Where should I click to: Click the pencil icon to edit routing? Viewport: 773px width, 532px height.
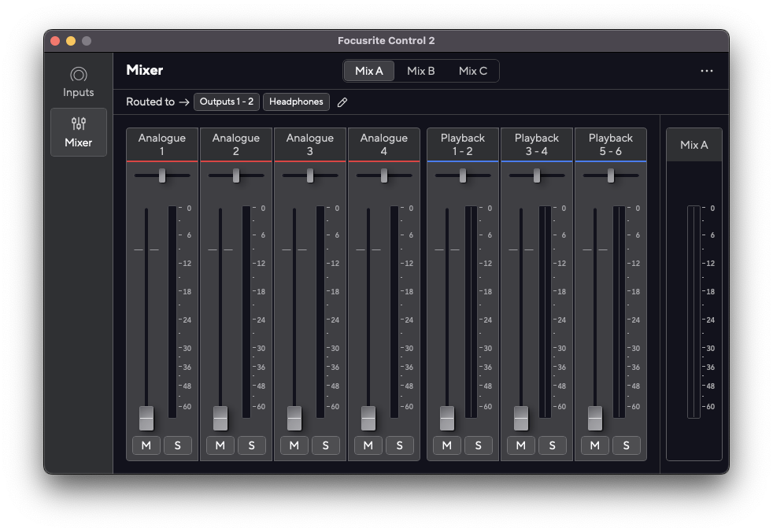click(x=342, y=102)
